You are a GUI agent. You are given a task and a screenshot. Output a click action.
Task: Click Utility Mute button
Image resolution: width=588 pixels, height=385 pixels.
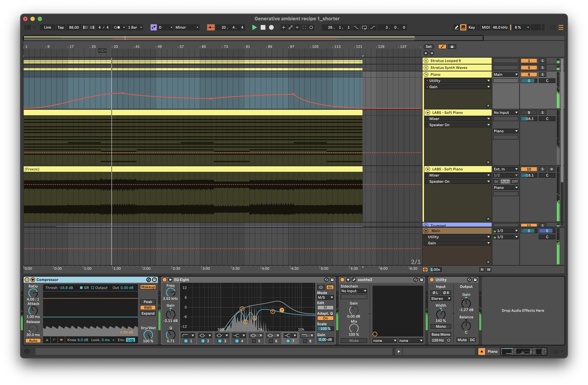[x=462, y=340]
